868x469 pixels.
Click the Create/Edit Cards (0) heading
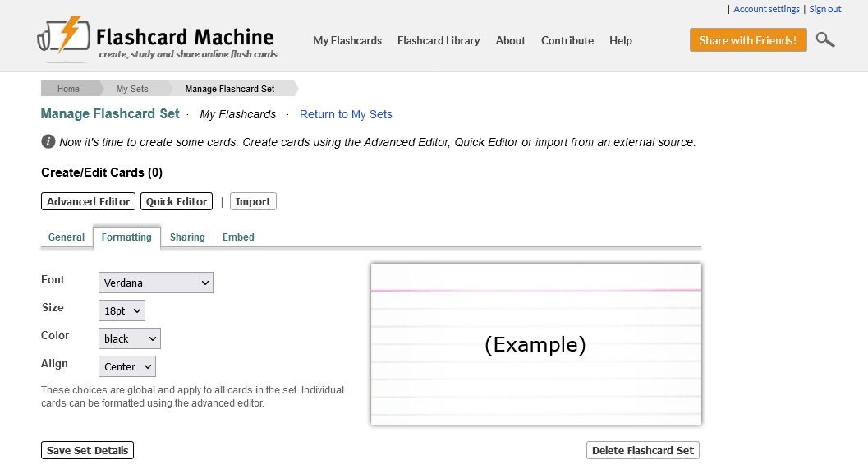102,172
